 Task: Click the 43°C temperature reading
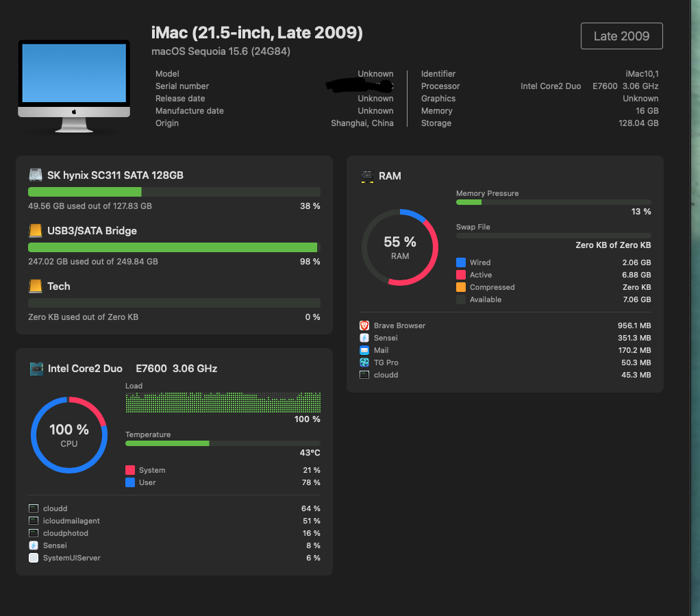[x=310, y=452]
